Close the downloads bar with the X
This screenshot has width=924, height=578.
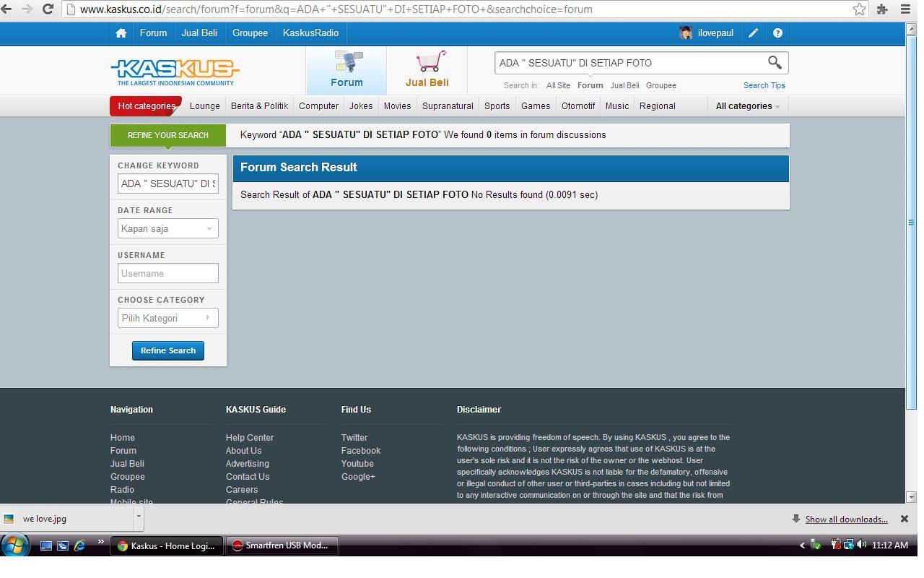904,519
